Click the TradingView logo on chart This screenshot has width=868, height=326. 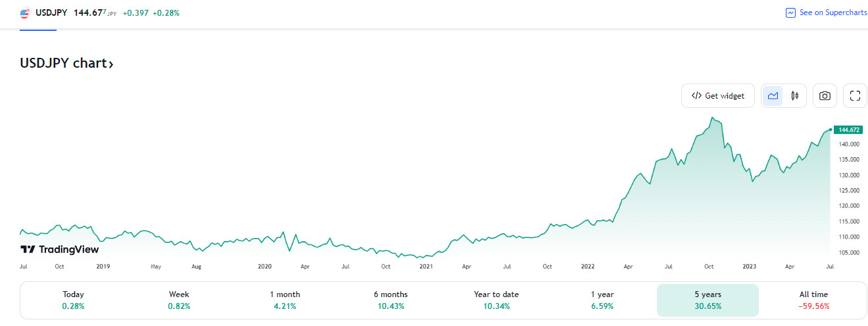(x=60, y=250)
